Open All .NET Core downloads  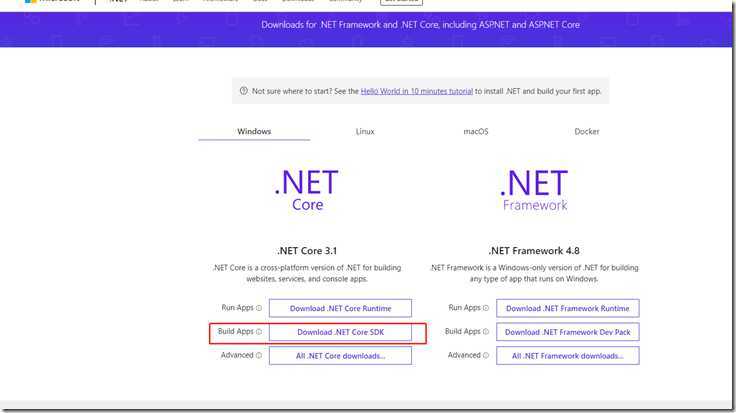tap(340, 356)
